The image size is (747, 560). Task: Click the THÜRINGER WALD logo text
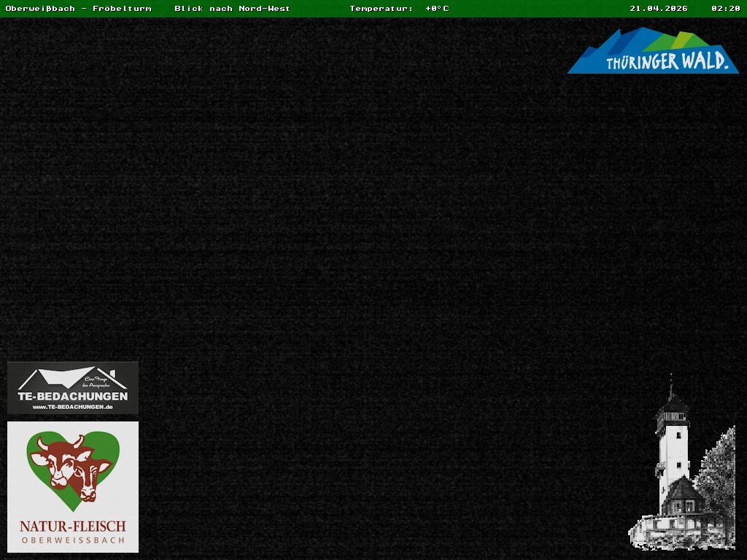coord(667,62)
